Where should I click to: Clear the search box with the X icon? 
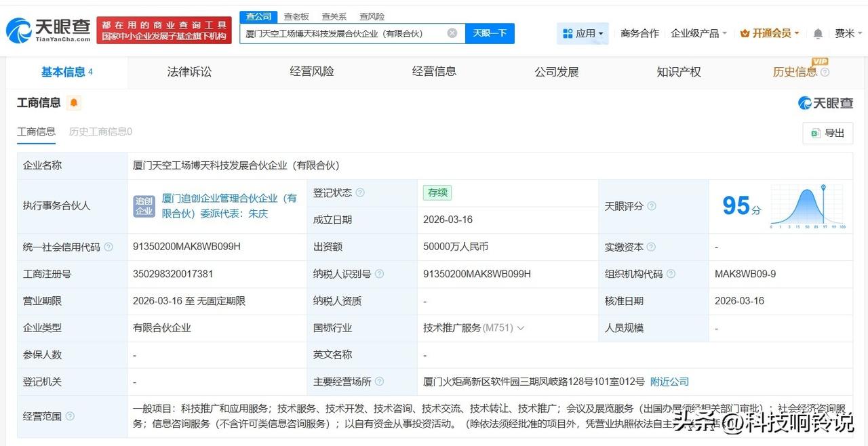click(452, 33)
